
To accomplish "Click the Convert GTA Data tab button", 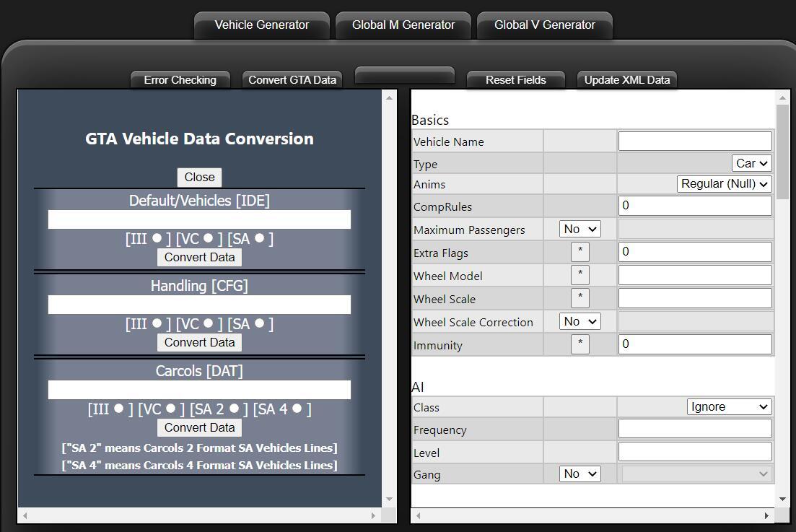I will [x=292, y=79].
